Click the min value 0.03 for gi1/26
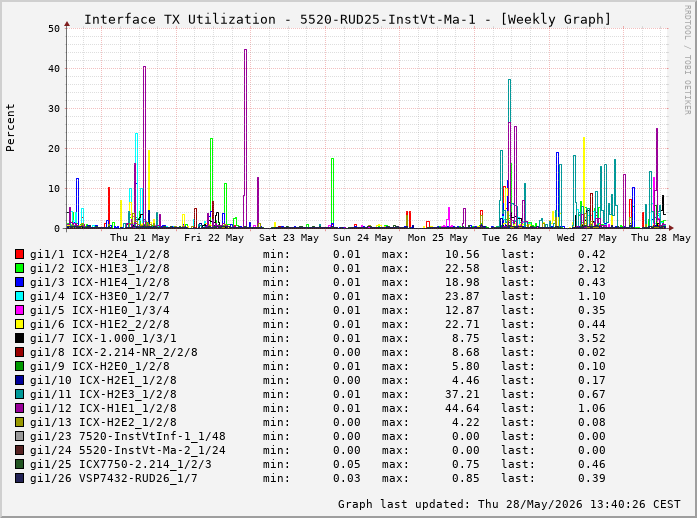 click(347, 478)
